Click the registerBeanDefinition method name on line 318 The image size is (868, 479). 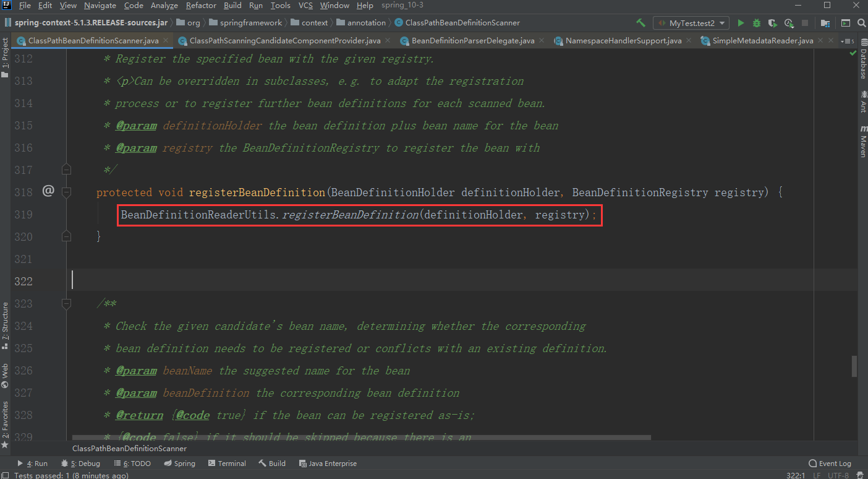tap(257, 192)
